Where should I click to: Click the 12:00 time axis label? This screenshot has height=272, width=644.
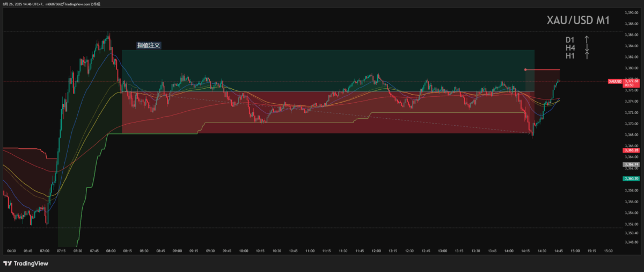[x=376, y=251]
